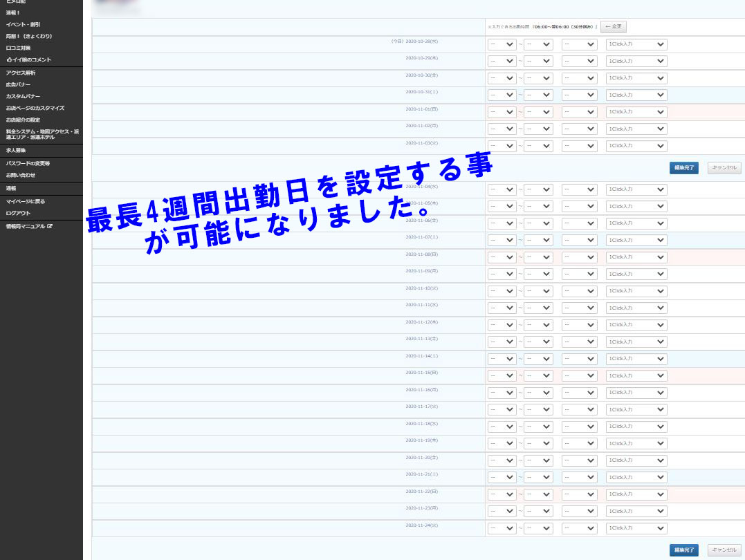Open the start-time dropdown for 2020-10-29

(502, 62)
